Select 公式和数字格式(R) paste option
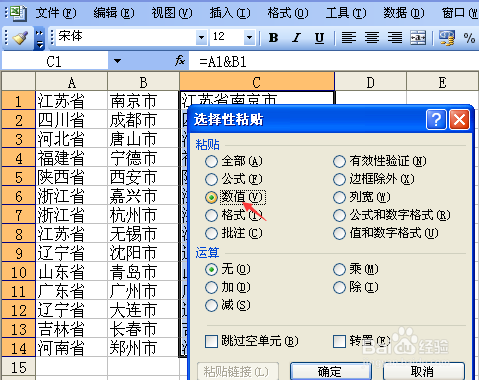This screenshot has height=380, width=479. (x=392, y=215)
